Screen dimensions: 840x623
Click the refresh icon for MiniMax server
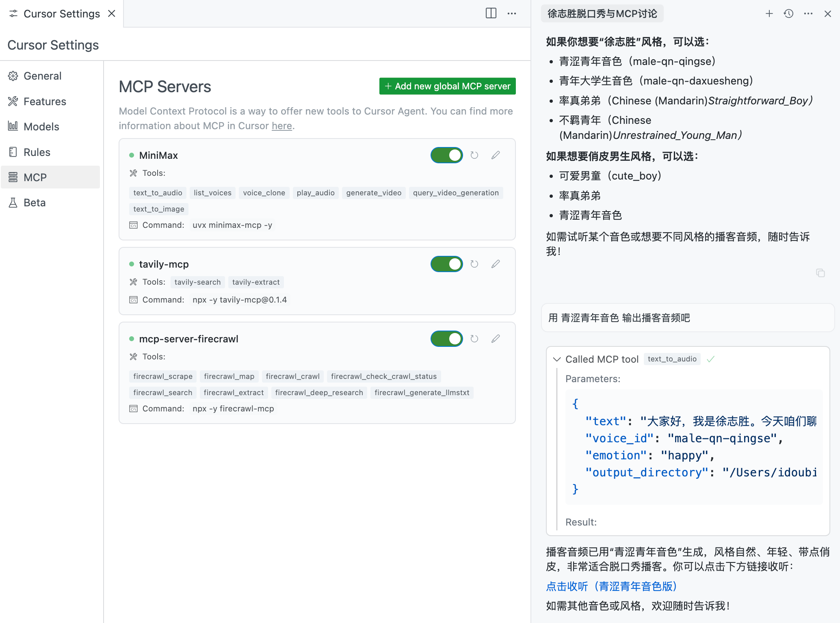pyautogui.click(x=474, y=155)
